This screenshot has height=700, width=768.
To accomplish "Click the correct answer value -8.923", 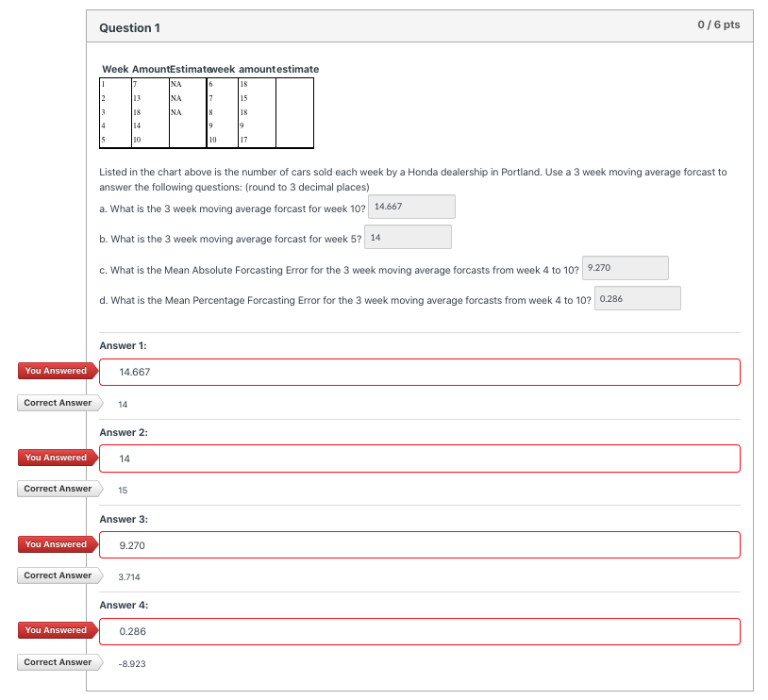I will tap(132, 664).
